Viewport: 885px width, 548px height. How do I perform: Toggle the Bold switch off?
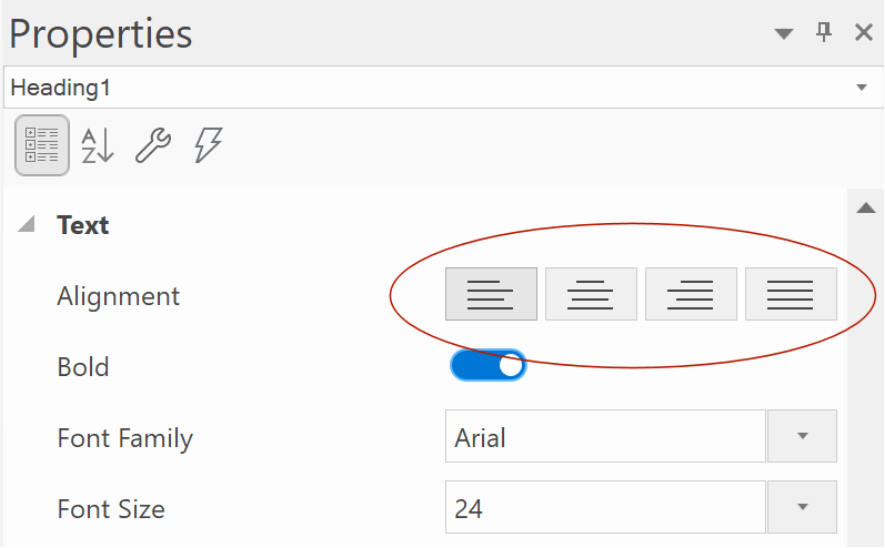(x=488, y=365)
